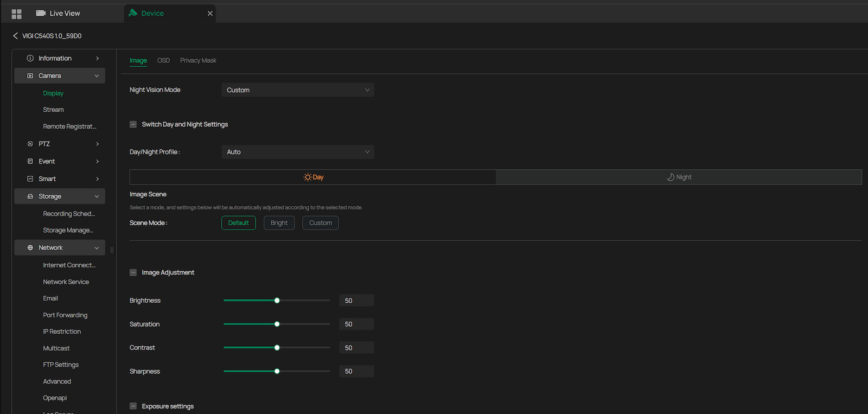This screenshot has height=414, width=868.
Task: Collapse the Storage menu chevron
Action: click(97, 196)
